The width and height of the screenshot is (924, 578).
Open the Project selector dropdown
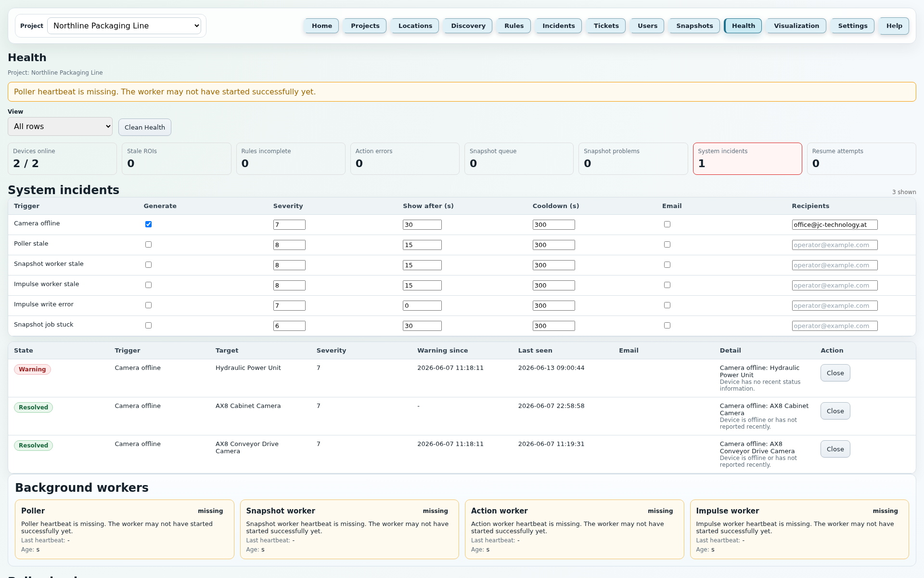click(x=124, y=26)
